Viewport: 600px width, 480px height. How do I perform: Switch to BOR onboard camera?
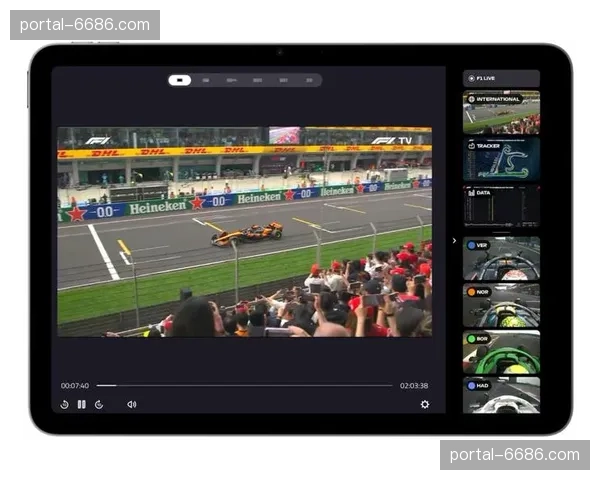pos(501,352)
